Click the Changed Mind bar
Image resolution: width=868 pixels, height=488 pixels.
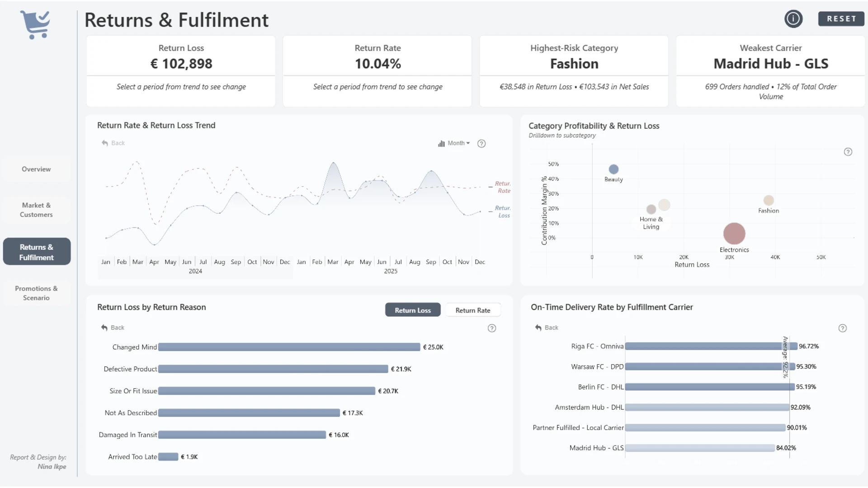289,347
